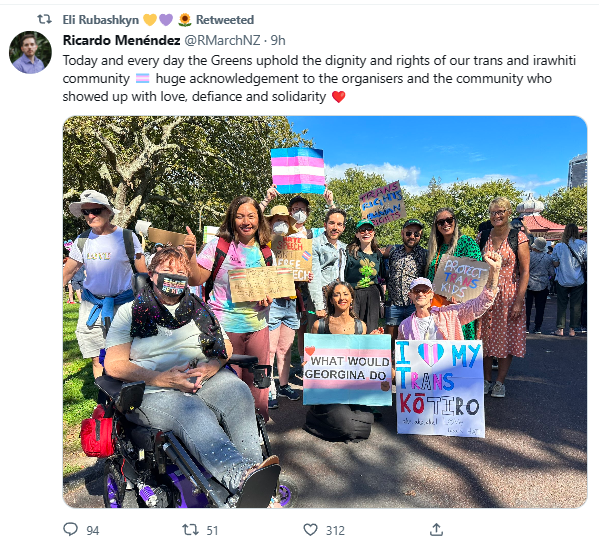Click the reply speech bubble icon

pyautogui.click(x=70, y=529)
